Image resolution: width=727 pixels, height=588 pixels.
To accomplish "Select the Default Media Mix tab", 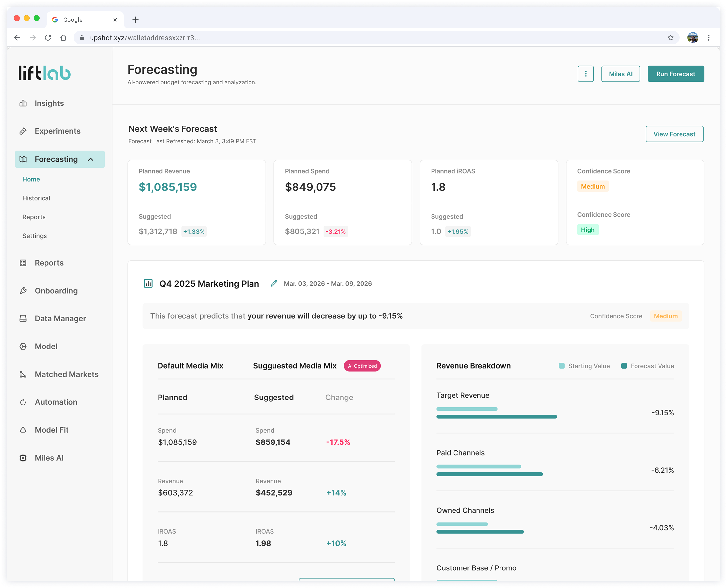I will (x=190, y=366).
